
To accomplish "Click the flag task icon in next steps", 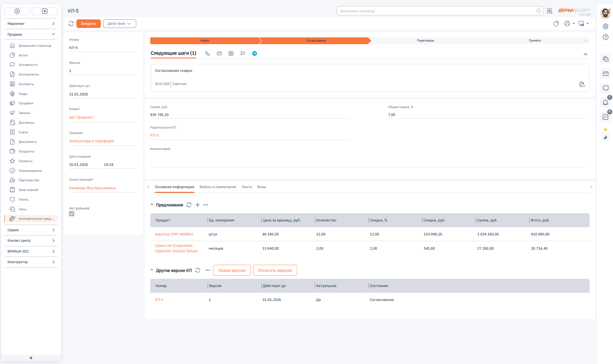I will (243, 54).
